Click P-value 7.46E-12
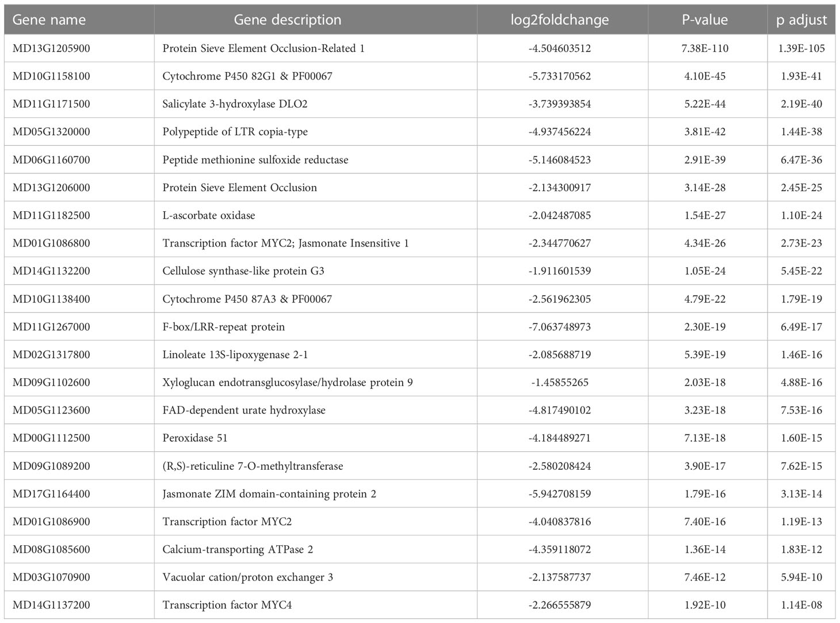The height and width of the screenshot is (623, 840). tap(705, 578)
